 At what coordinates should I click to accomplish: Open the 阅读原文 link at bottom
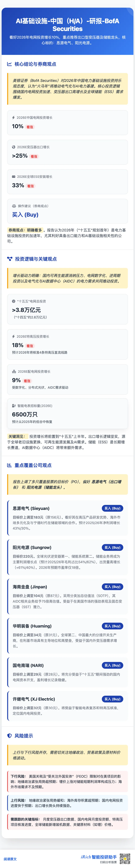(10, 859)
